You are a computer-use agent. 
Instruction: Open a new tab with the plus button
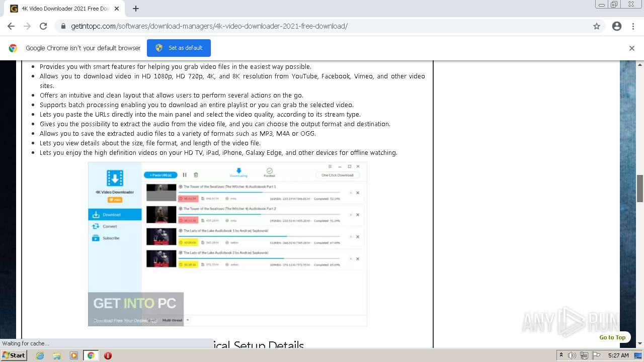(136, 9)
